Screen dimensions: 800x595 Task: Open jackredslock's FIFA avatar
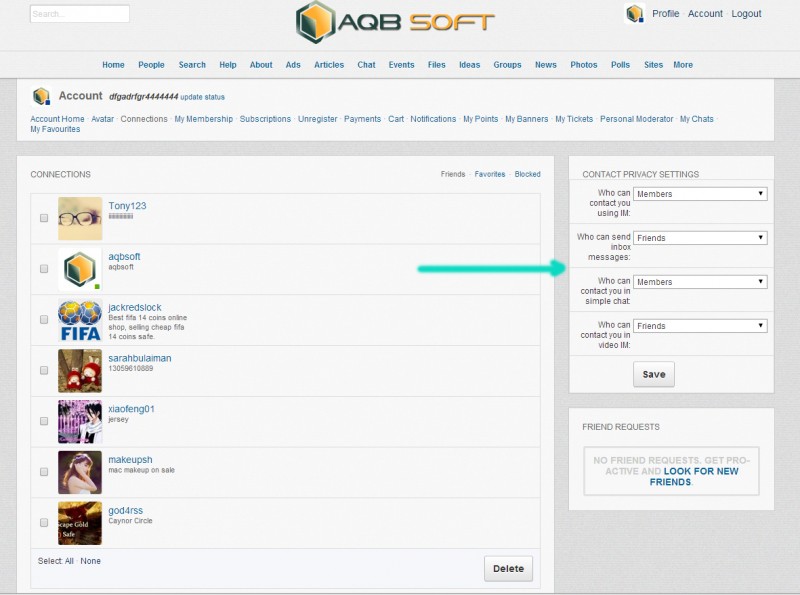tap(80, 320)
